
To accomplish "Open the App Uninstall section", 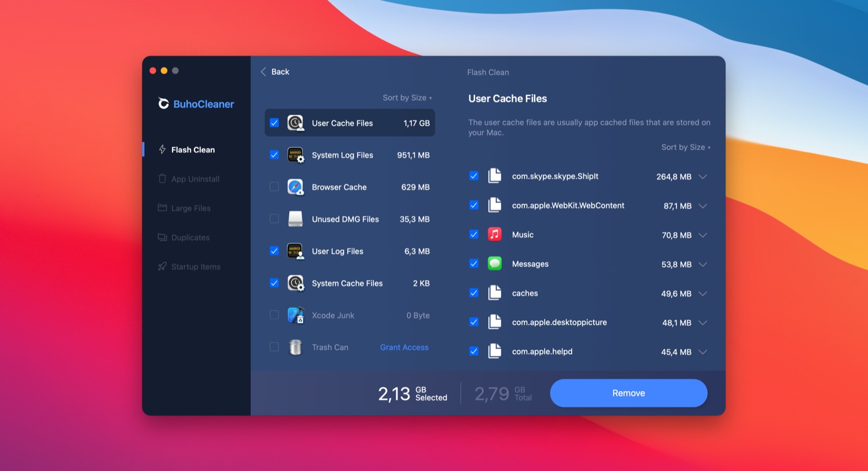I will point(196,179).
